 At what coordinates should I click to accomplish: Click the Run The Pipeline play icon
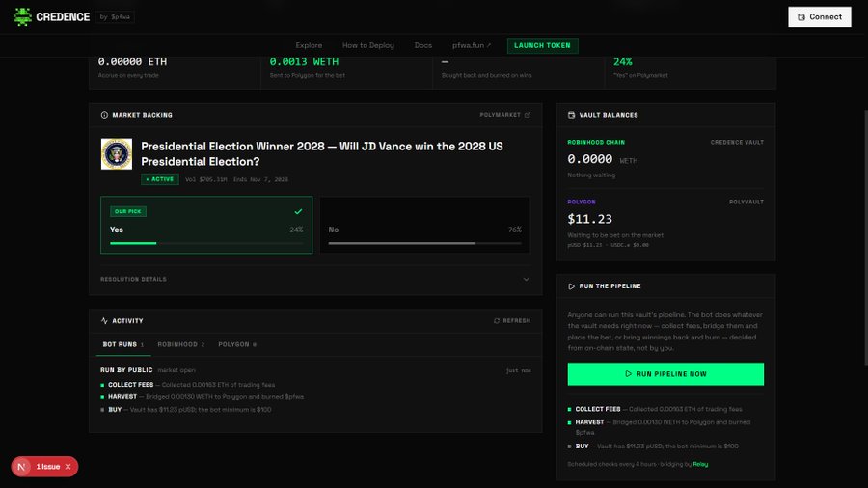(571, 286)
